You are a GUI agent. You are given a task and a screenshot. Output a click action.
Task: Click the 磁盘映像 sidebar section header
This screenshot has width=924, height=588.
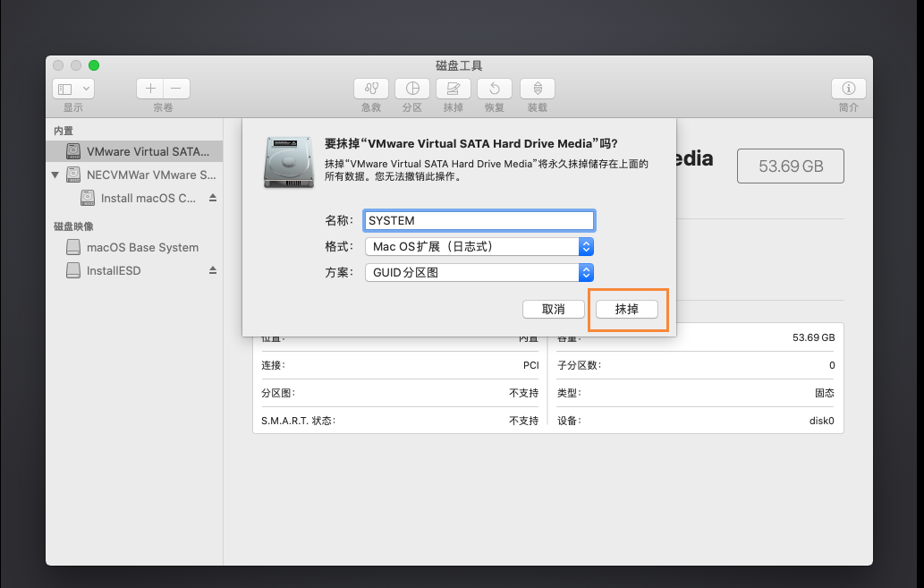click(x=73, y=226)
